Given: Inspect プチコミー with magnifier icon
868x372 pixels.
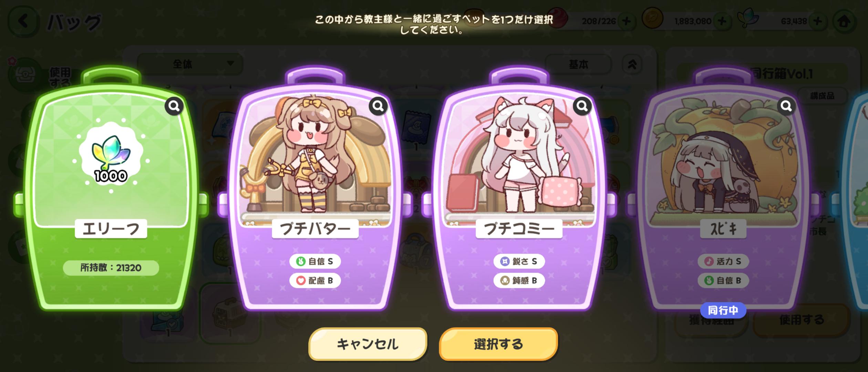Looking at the screenshot, I should click(582, 106).
